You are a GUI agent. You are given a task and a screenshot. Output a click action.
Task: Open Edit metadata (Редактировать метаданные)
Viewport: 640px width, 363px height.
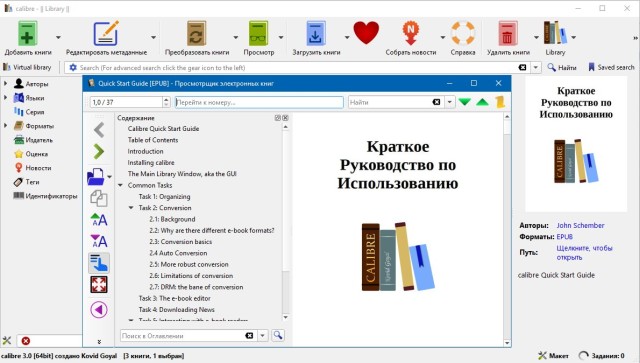(106, 33)
